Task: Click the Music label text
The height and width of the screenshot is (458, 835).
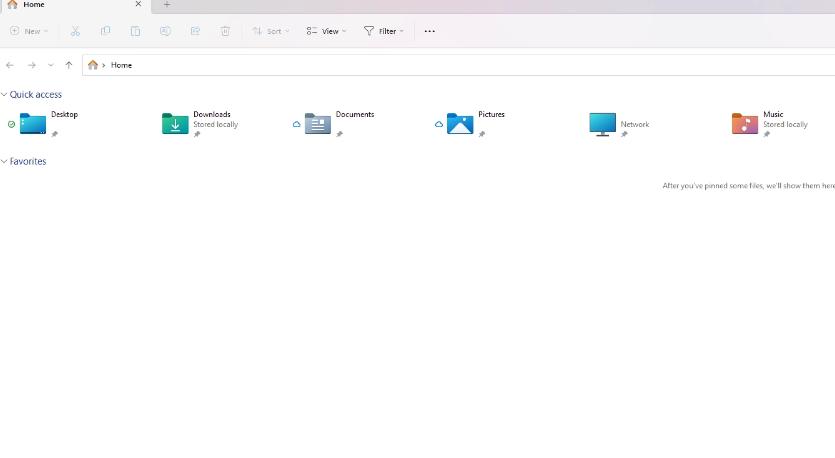Action: click(x=773, y=114)
